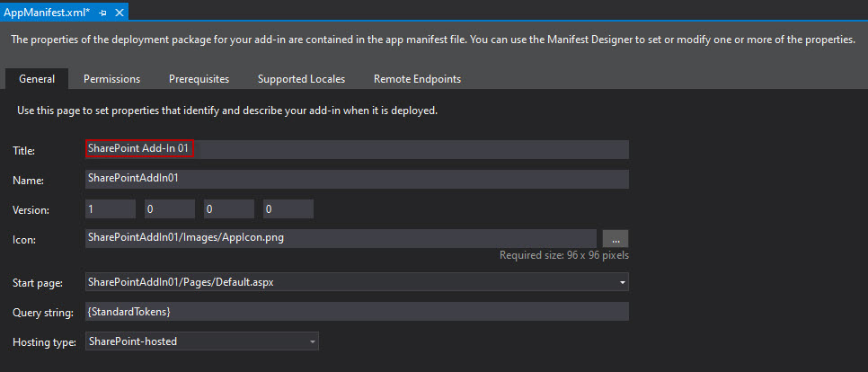Screen dimensions: 868x372
Task: Click the 'Name:' label
Action: pyautogui.click(x=28, y=181)
